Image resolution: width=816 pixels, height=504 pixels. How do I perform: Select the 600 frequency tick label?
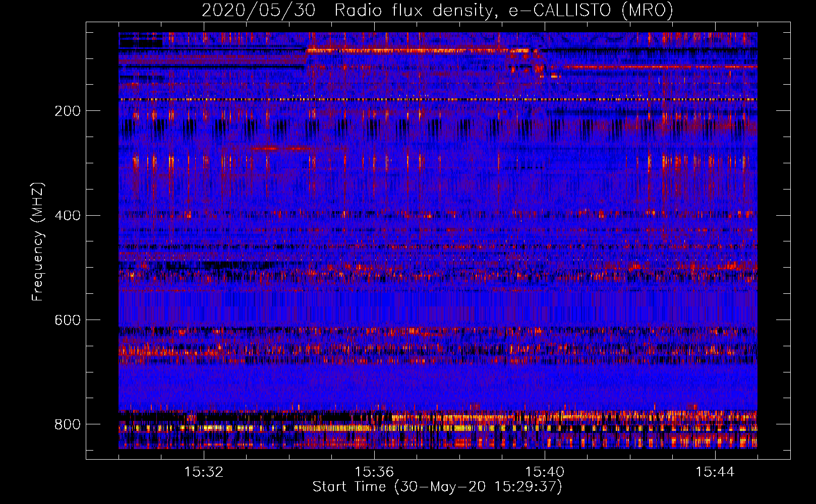click(x=68, y=321)
